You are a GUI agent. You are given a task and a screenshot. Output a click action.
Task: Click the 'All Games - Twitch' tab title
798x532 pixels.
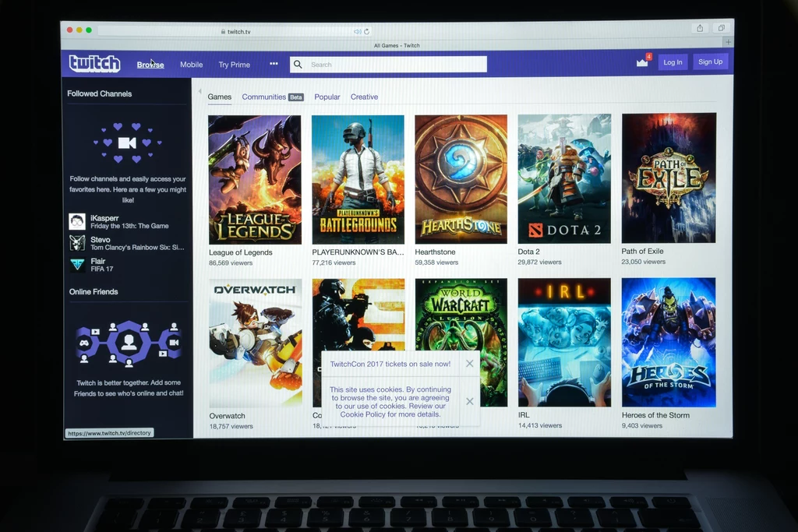pyautogui.click(x=397, y=45)
